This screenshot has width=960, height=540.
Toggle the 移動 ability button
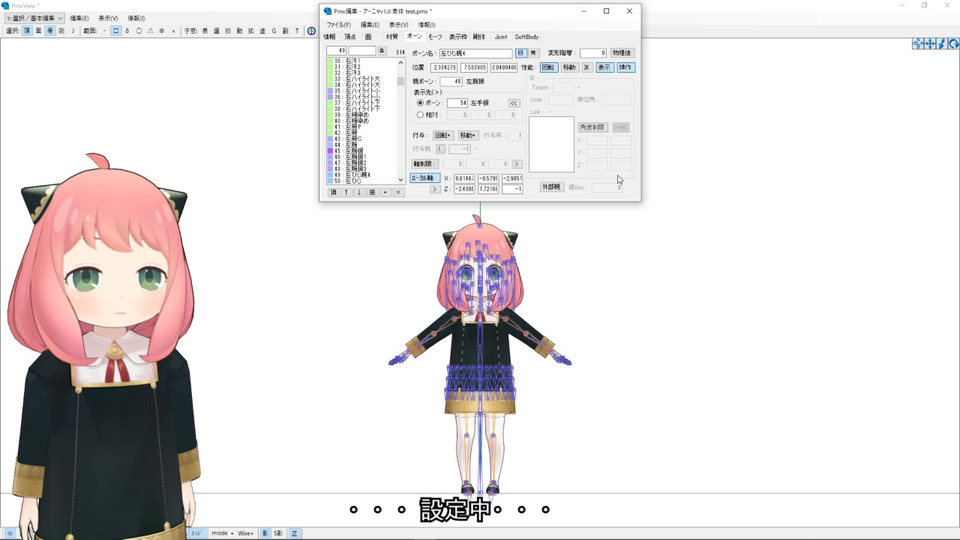(569, 67)
